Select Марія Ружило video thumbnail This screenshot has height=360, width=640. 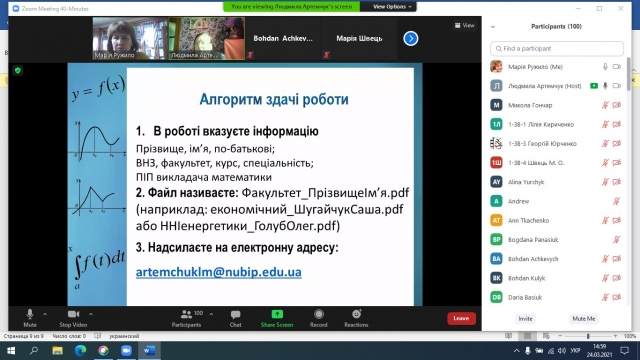click(130, 38)
